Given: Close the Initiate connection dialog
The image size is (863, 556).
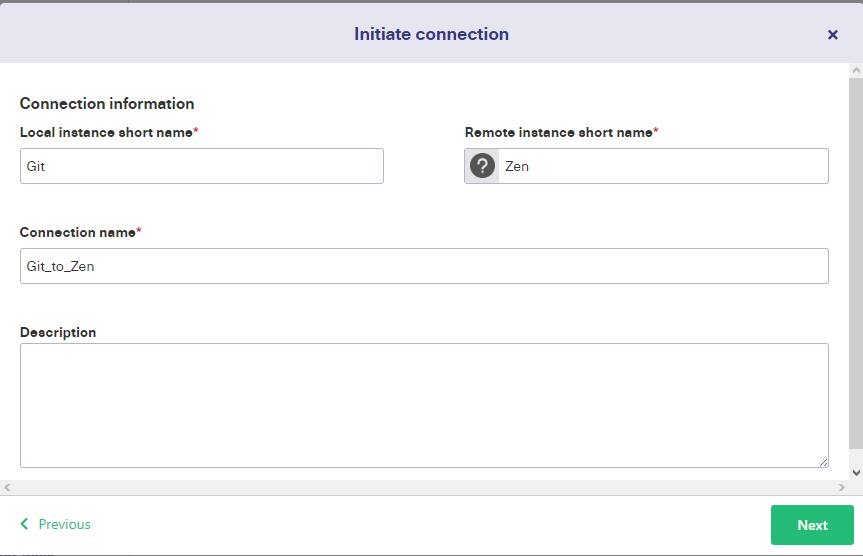Looking at the screenshot, I should click(832, 35).
